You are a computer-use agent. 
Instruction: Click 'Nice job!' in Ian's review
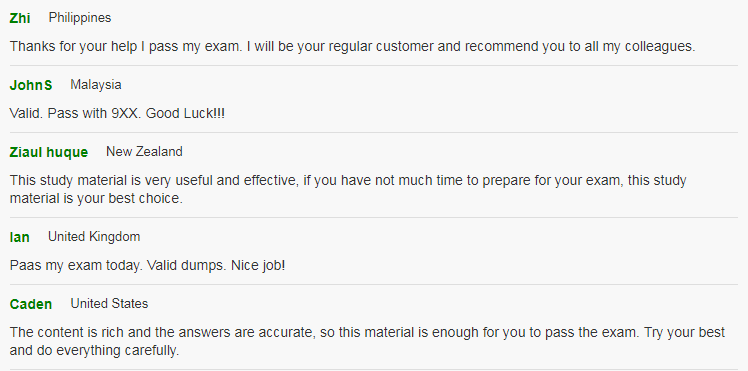tap(258, 266)
